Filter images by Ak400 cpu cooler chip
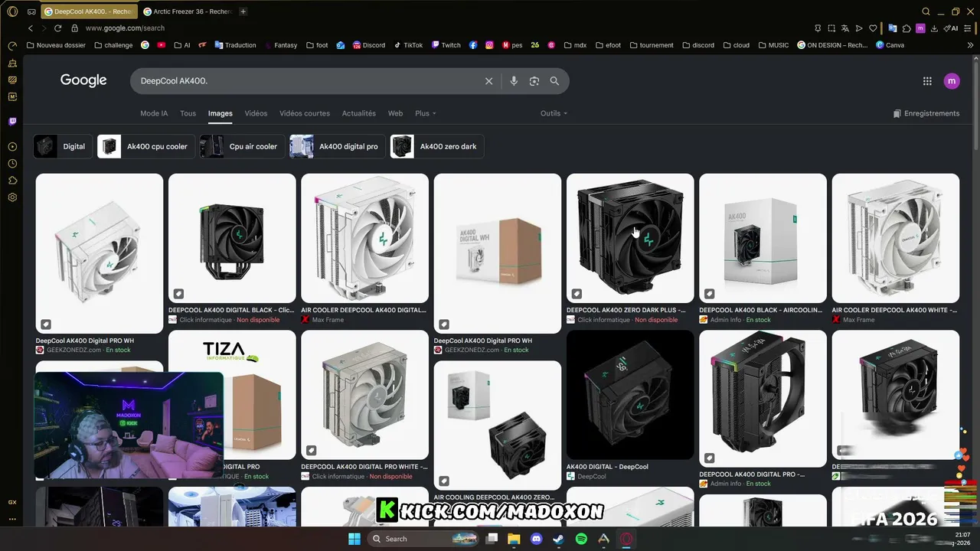Image resolution: width=980 pixels, height=551 pixels. [x=147, y=146]
